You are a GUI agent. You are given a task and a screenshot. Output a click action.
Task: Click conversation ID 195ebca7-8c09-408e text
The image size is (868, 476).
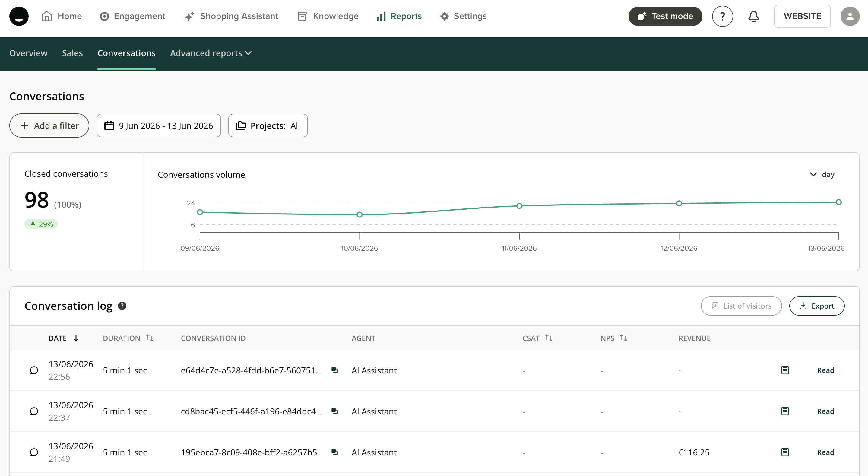(252, 452)
